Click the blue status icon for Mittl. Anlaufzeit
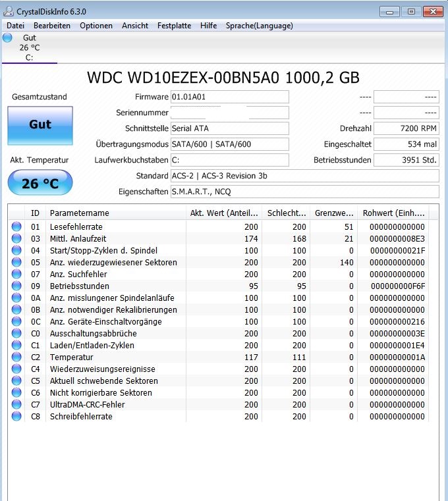 click(x=16, y=238)
